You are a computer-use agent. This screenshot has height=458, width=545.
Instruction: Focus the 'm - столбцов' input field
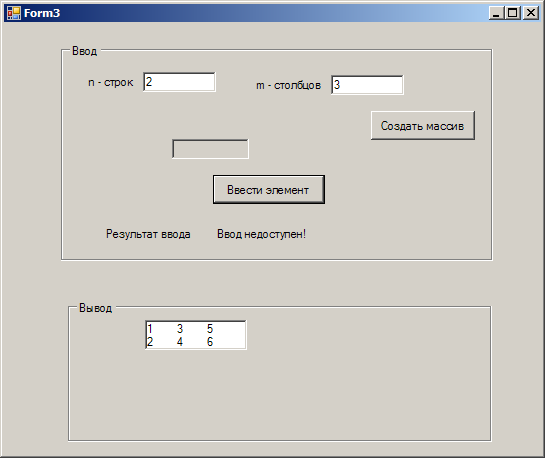[x=367, y=84]
